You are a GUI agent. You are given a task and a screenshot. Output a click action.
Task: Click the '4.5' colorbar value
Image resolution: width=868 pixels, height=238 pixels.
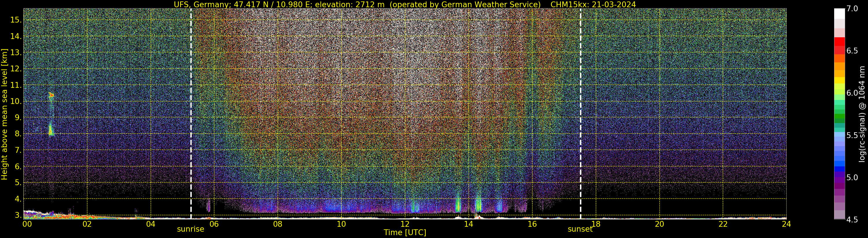click(852, 220)
